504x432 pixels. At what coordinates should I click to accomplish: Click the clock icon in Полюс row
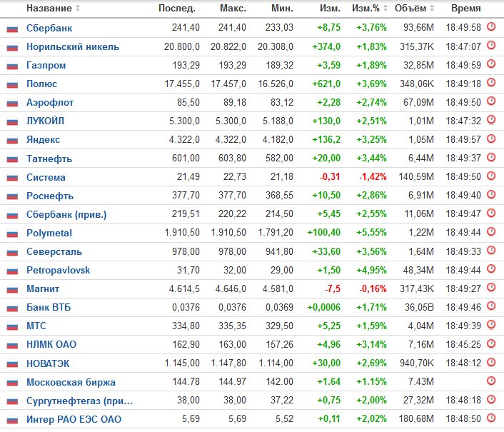[x=491, y=83]
